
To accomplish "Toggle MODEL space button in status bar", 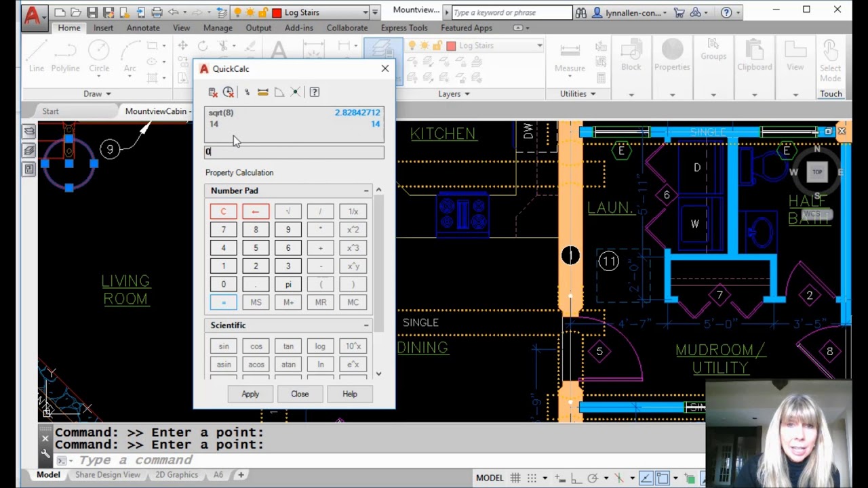I will [x=490, y=478].
